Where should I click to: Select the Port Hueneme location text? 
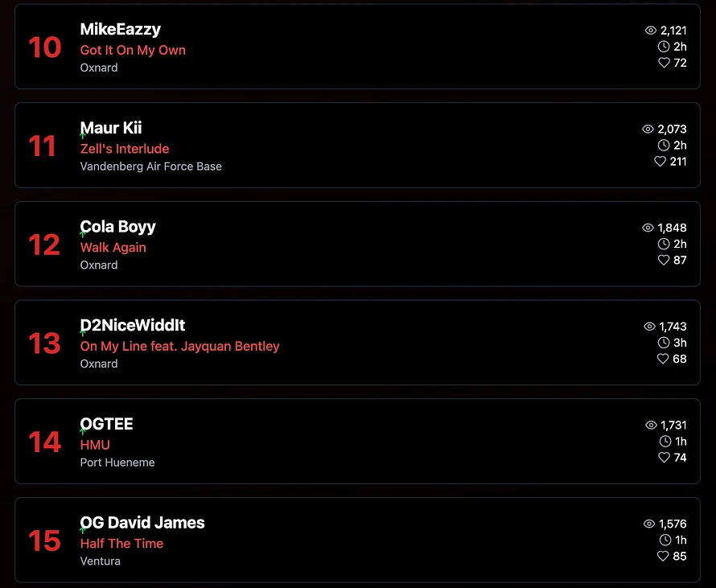point(117,462)
